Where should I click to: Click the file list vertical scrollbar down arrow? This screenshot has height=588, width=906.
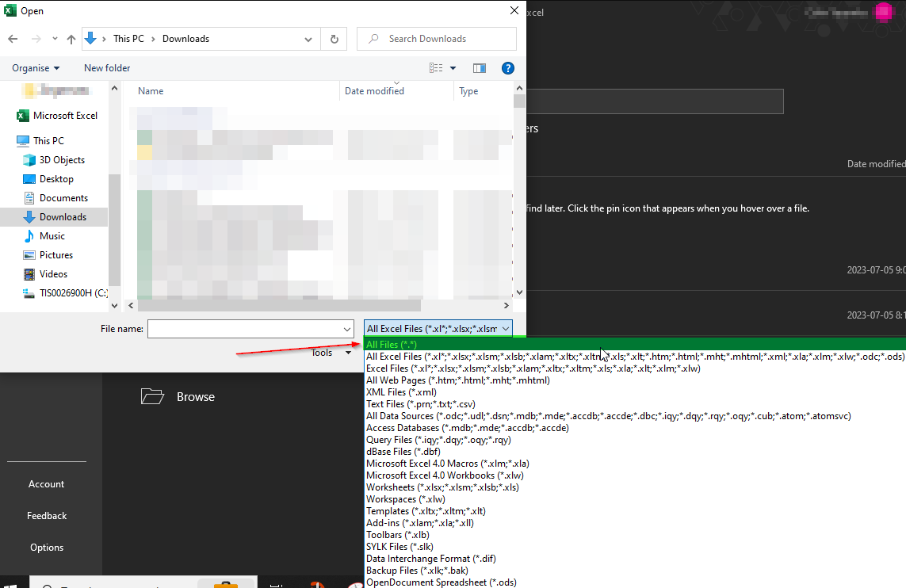(x=519, y=292)
